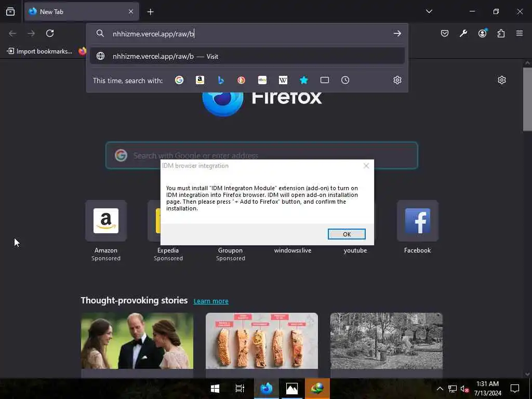Screen dimensions: 532x399
Task: Search this time with Google
Action: point(179,80)
